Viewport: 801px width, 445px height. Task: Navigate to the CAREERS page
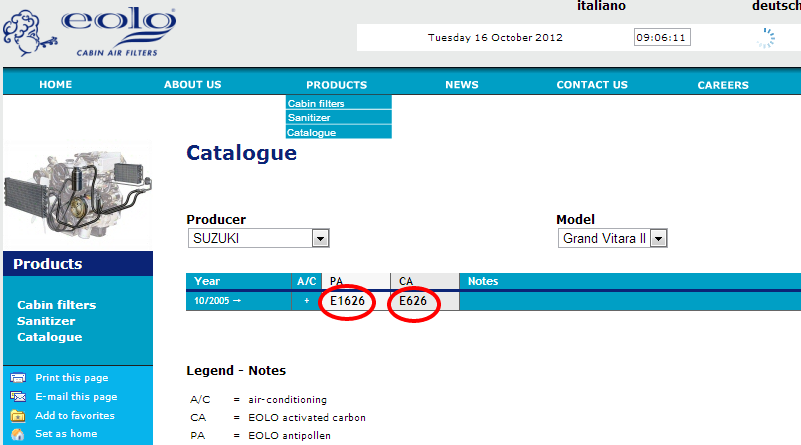point(723,85)
